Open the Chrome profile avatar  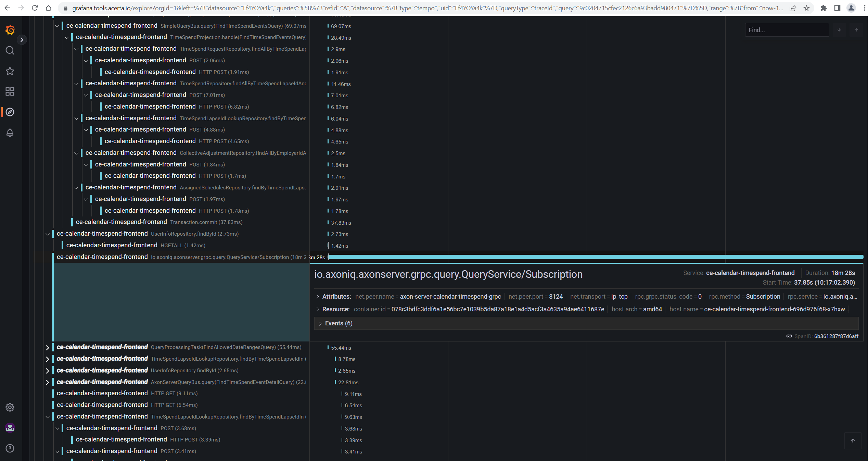coord(851,8)
